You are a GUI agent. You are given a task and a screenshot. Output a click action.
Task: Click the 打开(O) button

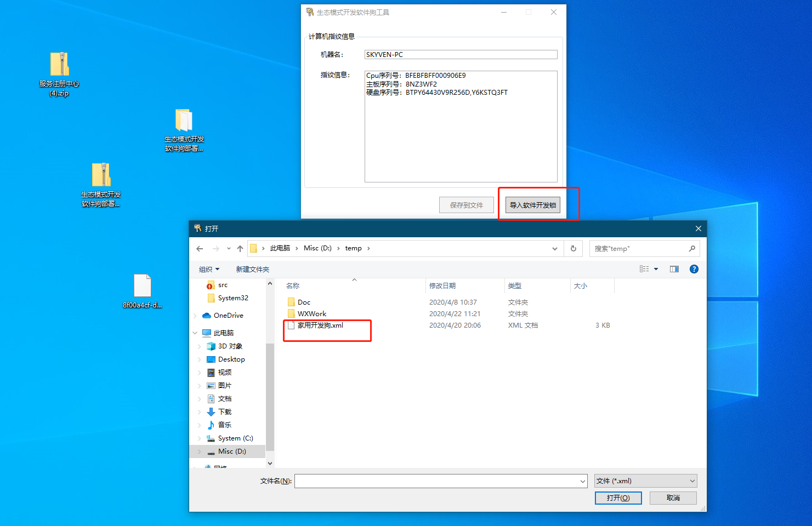[618, 498]
